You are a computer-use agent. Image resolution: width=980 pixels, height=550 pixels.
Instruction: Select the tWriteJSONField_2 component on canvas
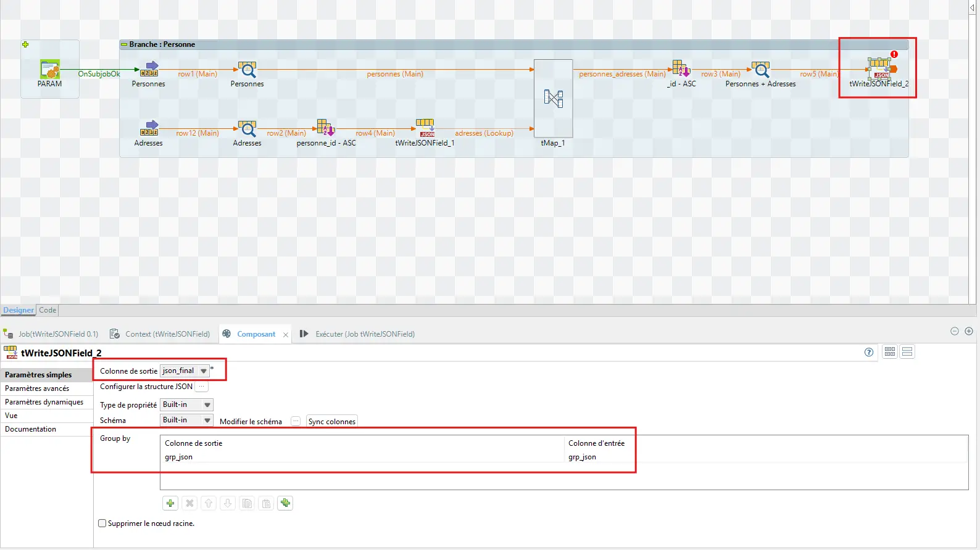[881, 68]
